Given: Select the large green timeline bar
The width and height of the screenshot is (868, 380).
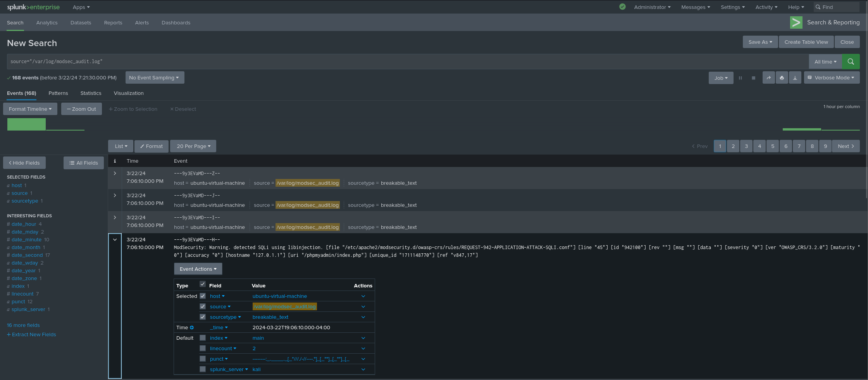Looking at the screenshot, I should (x=26, y=124).
